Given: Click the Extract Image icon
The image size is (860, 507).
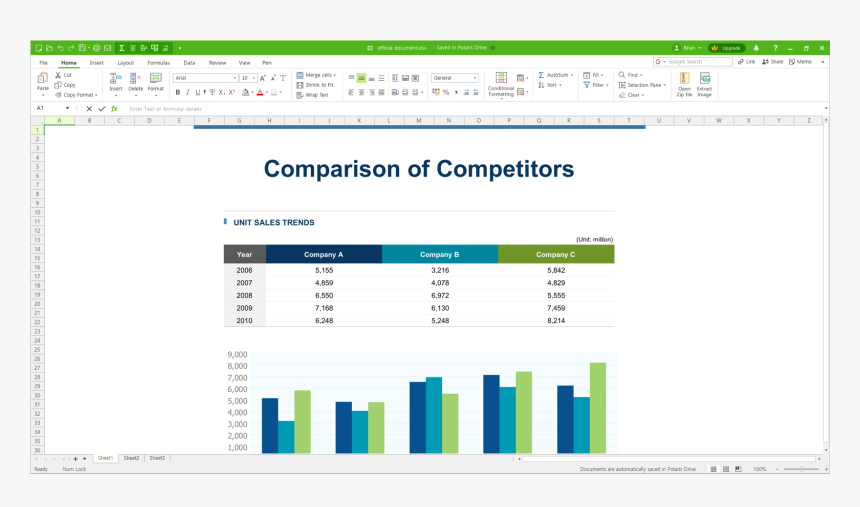Looking at the screenshot, I should click(705, 79).
